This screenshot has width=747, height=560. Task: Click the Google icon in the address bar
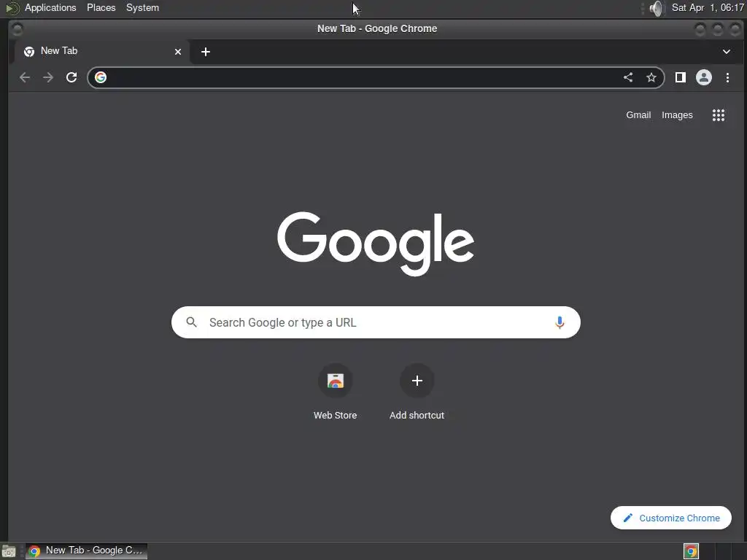point(101,77)
